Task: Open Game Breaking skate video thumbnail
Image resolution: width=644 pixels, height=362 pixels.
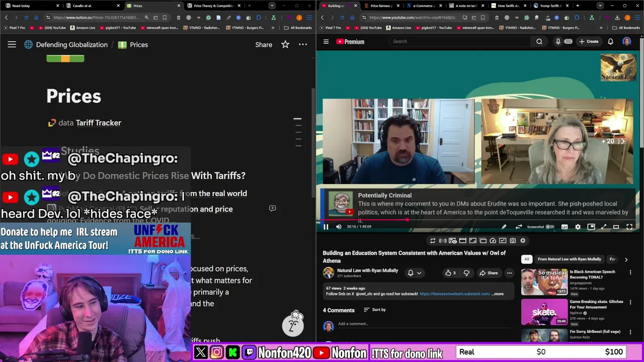Action: 544,312
